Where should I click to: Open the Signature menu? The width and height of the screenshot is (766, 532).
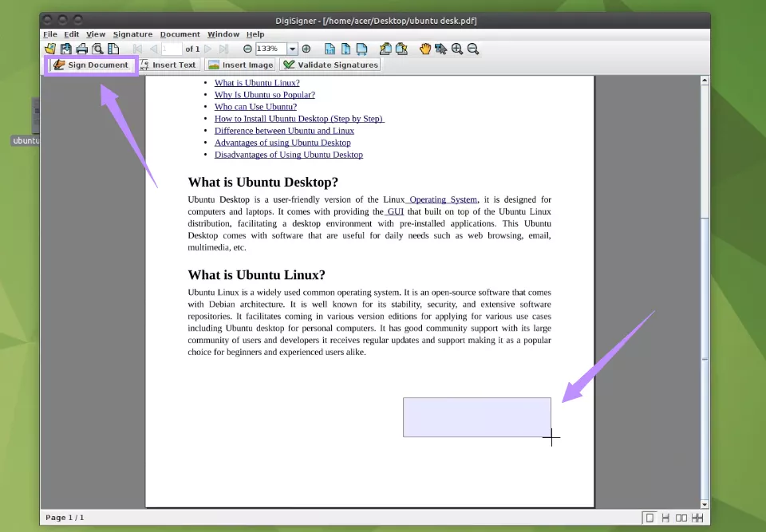(x=132, y=34)
